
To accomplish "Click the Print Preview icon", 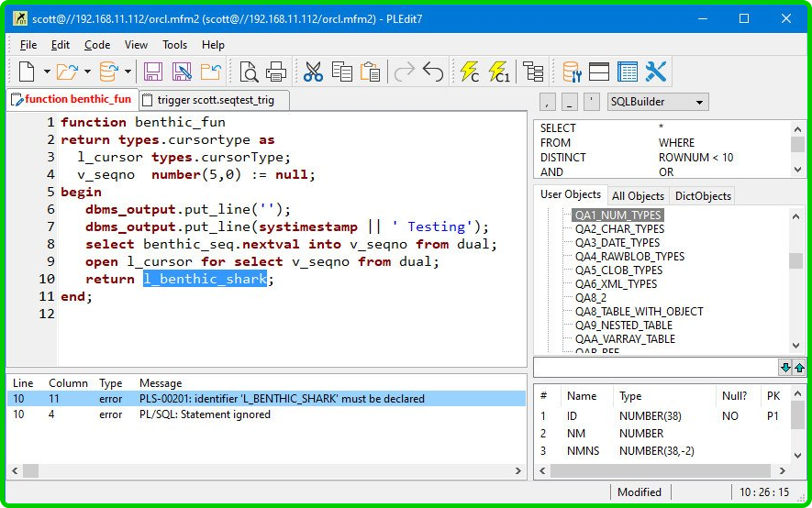I will tap(249, 72).
